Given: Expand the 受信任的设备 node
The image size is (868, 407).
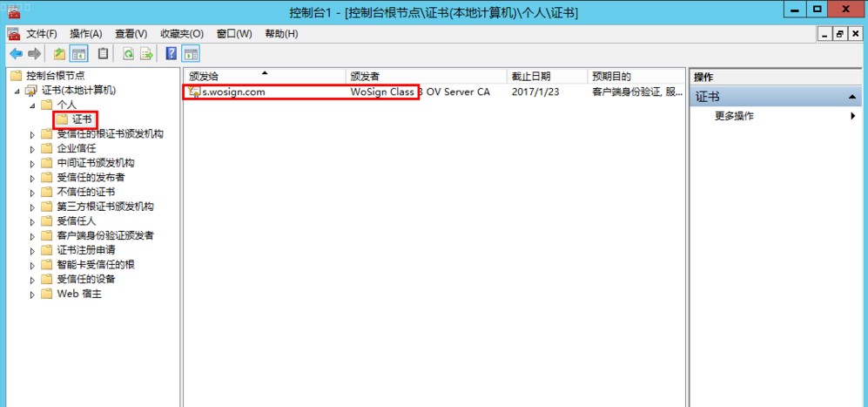Looking at the screenshot, I should [x=32, y=280].
